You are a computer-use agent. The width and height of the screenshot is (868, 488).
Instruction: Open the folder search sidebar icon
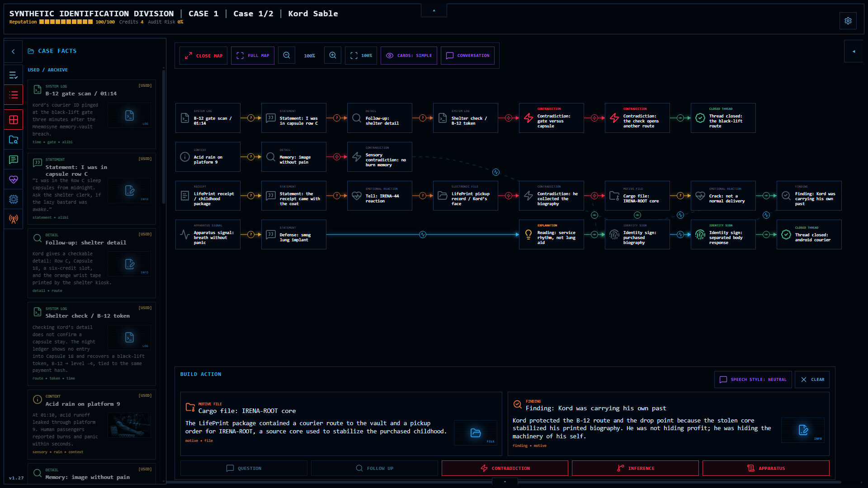[x=14, y=140]
